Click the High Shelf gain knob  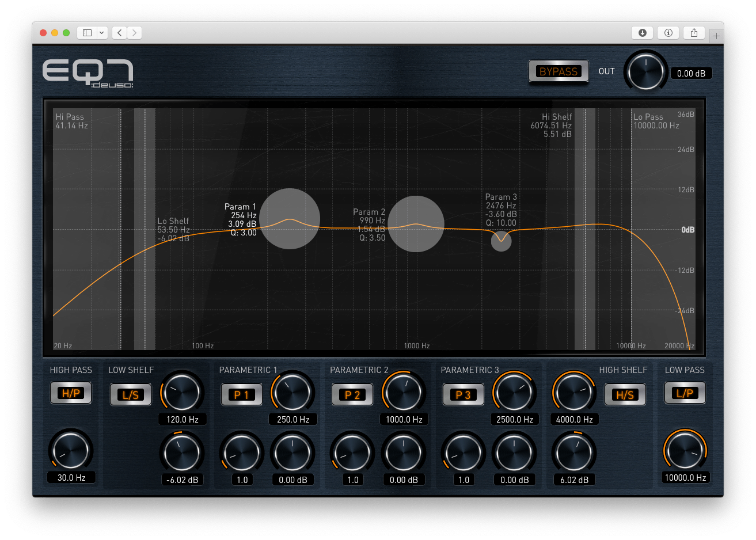coord(574,452)
